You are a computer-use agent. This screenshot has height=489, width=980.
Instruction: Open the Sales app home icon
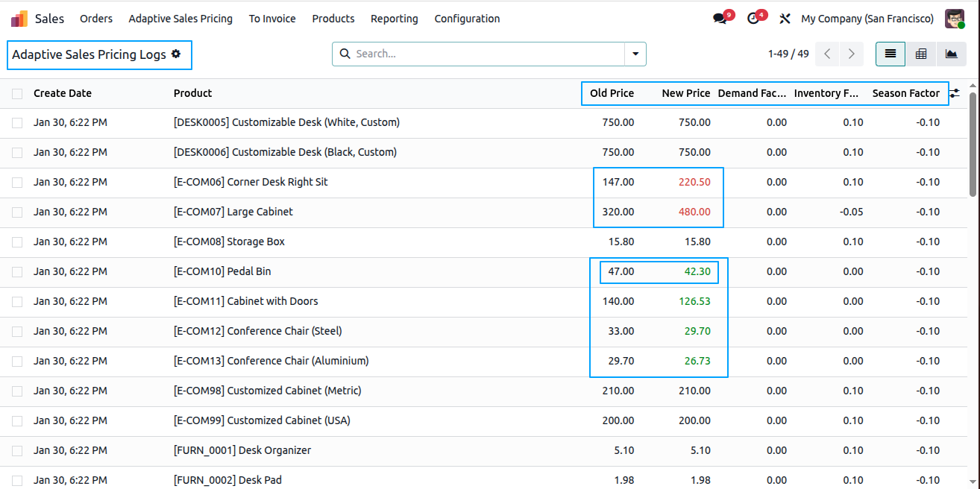pyautogui.click(x=19, y=19)
